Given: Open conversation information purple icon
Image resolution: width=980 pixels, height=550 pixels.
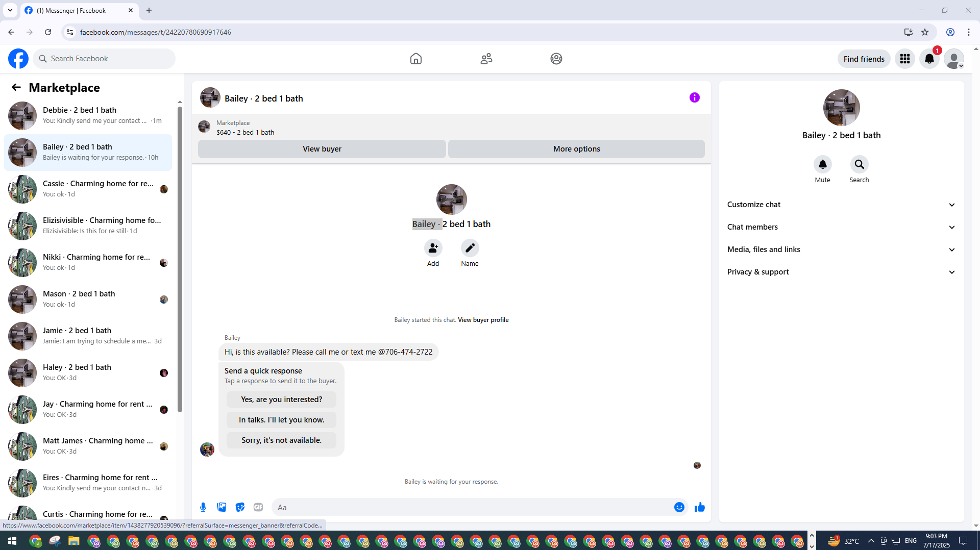Looking at the screenshot, I should click(695, 97).
